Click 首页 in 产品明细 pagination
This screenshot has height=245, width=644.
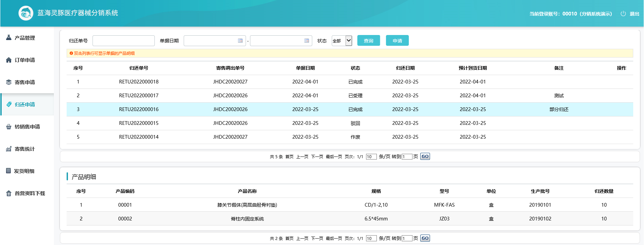[289, 239]
